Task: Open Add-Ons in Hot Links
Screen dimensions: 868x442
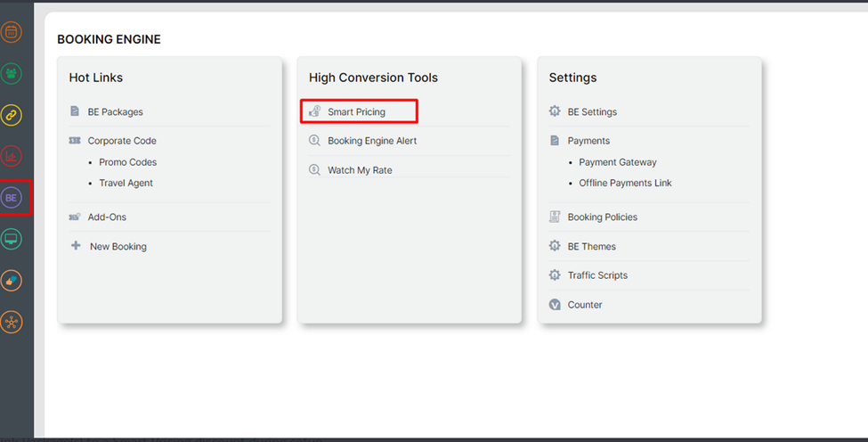Action: pos(107,217)
